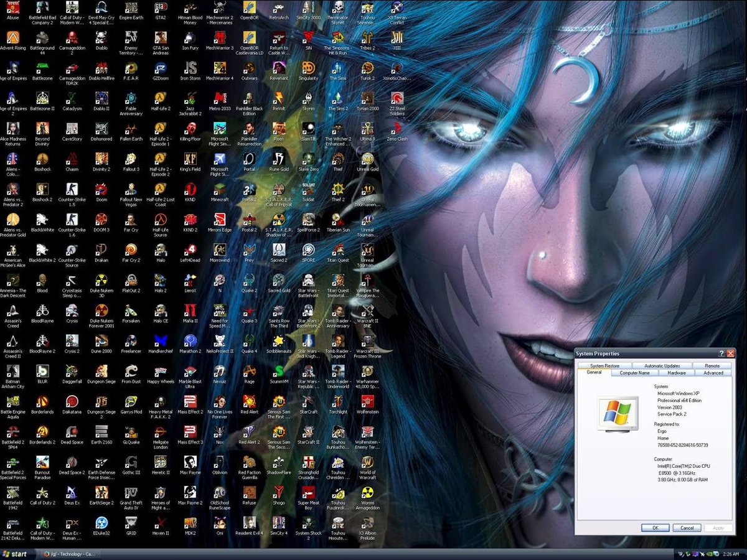
Task: Select the StarCraft desktop shortcut
Action: [308, 405]
